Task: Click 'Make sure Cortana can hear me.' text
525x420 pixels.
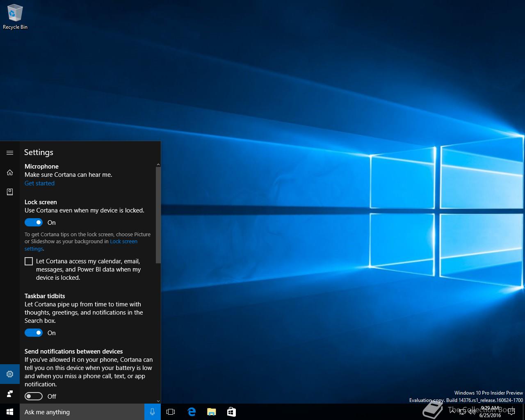Action: [68, 175]
